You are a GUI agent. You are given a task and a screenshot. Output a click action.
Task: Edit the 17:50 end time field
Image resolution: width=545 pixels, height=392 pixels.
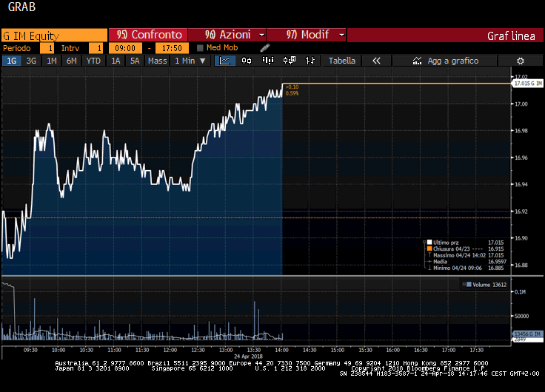[172, 48]
